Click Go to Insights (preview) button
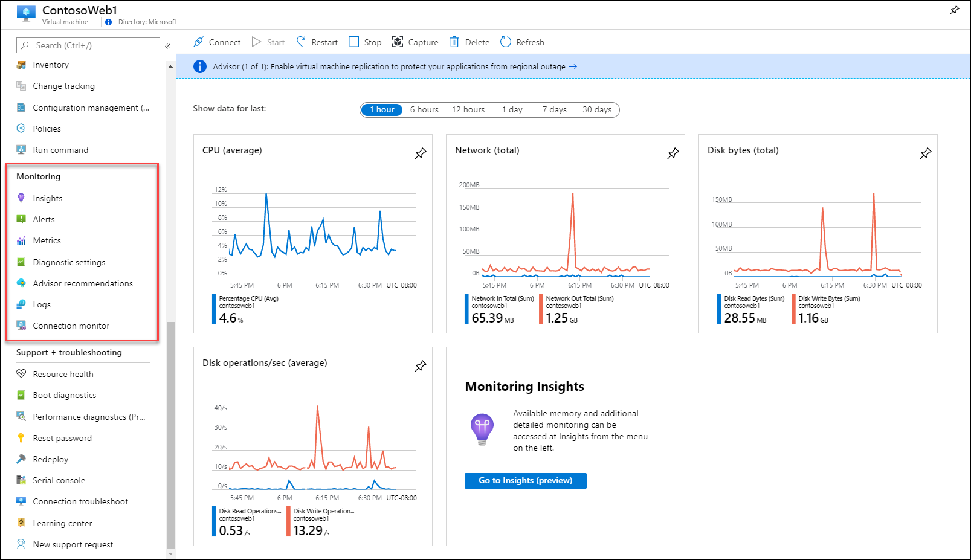This screenshot has height=560, width=971. pos(525,480)
